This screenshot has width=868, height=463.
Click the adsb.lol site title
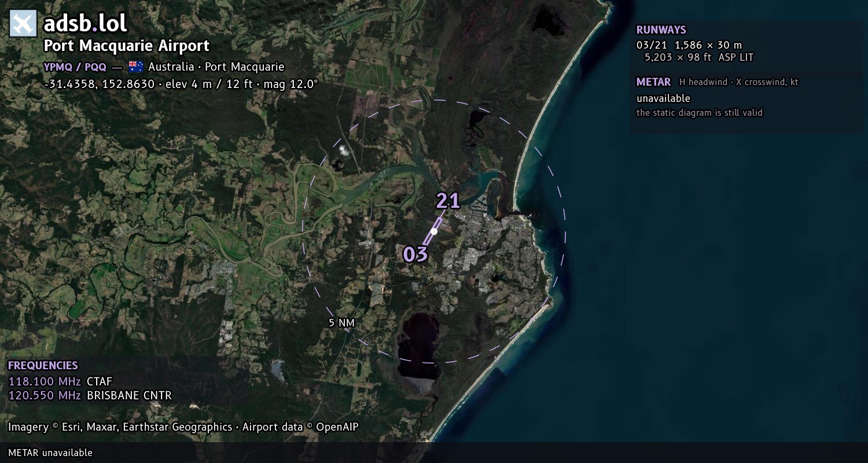tap(85, 23)
